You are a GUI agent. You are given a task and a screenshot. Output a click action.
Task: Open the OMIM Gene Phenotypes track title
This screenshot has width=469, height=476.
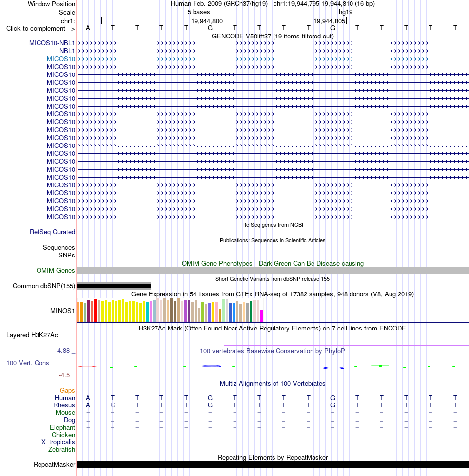click(x=273, y=263)
